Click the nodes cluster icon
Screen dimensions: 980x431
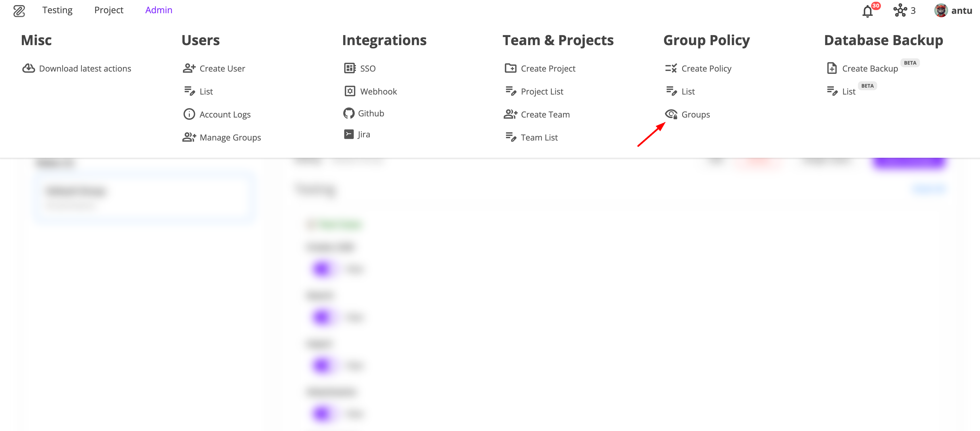pos(900,10)
